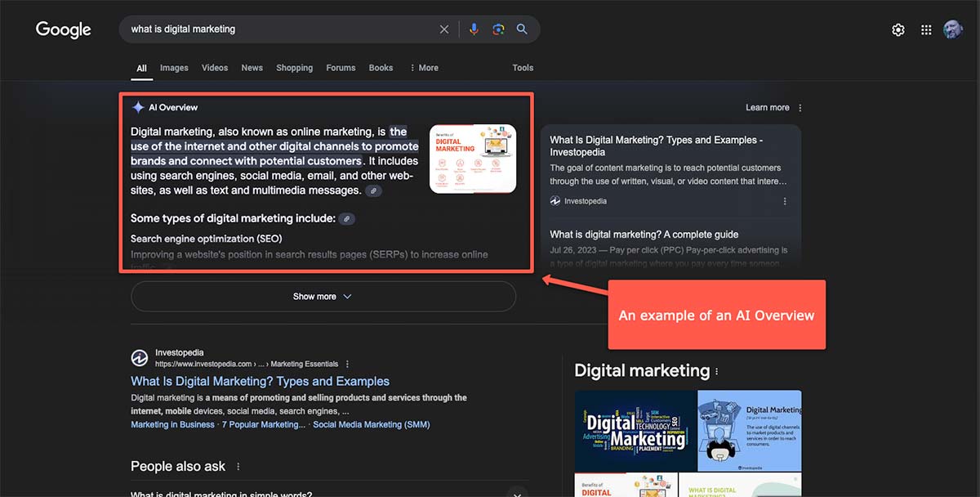Clear the search query with the X icon
The image size is (980, 497).
click(x=443, y=29)
